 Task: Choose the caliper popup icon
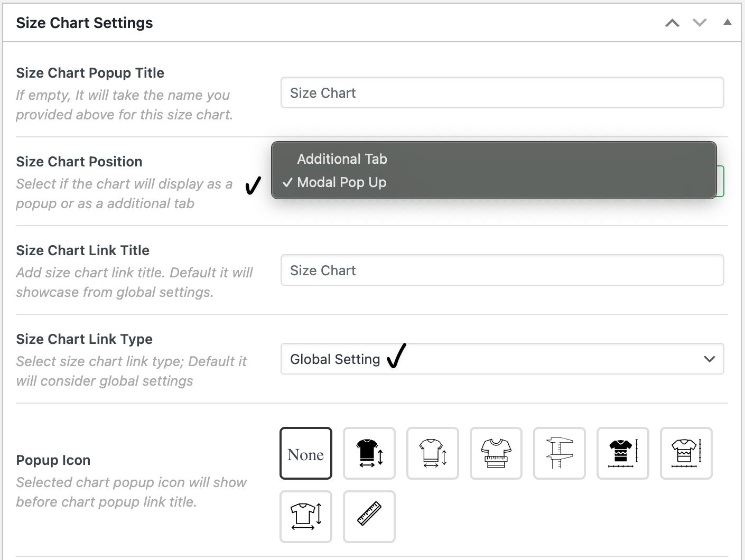point(559,453)
